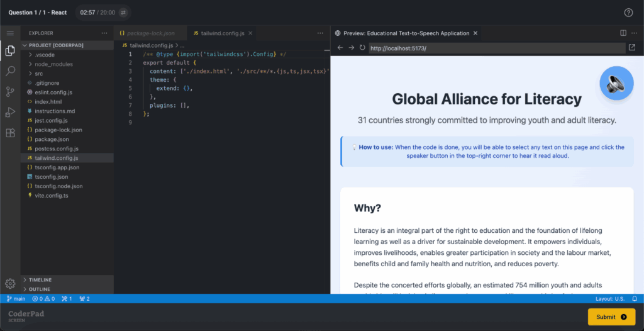Open the Source Control view icon
644x331 pixels.
[10, 92]
